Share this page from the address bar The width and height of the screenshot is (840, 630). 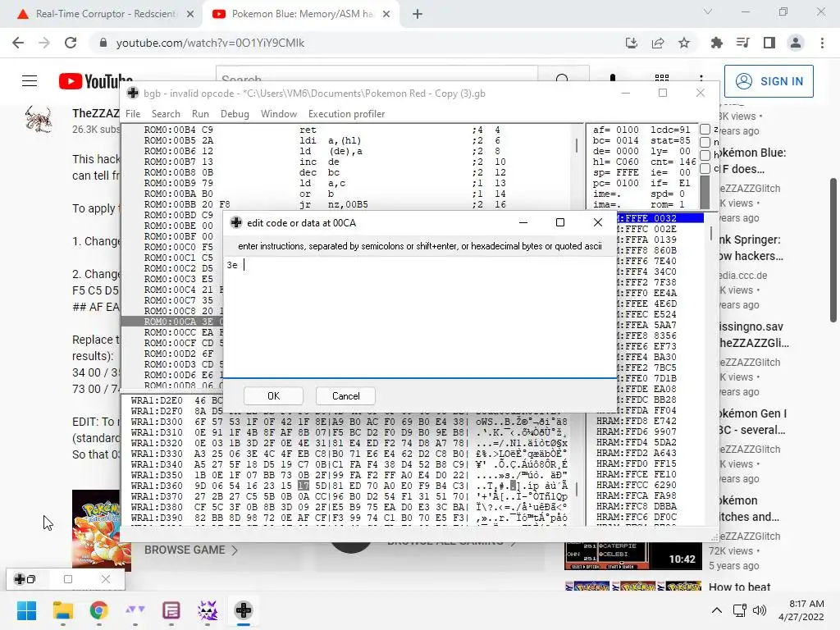658,43
